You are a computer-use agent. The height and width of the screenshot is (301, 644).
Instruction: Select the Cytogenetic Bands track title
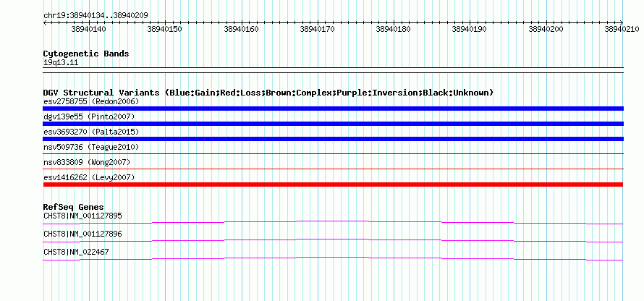[86, 54]
